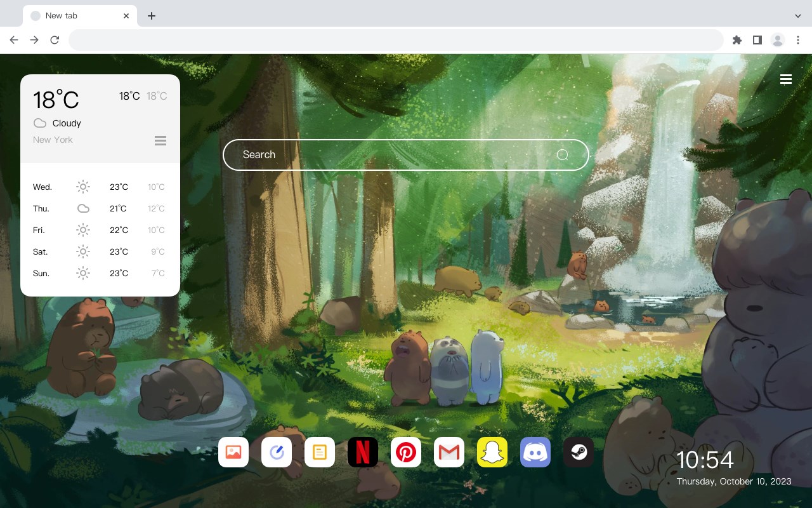Open the Snapchat shortcut
This screenshot has height=508, width=812.
click(x=492, y=452)
